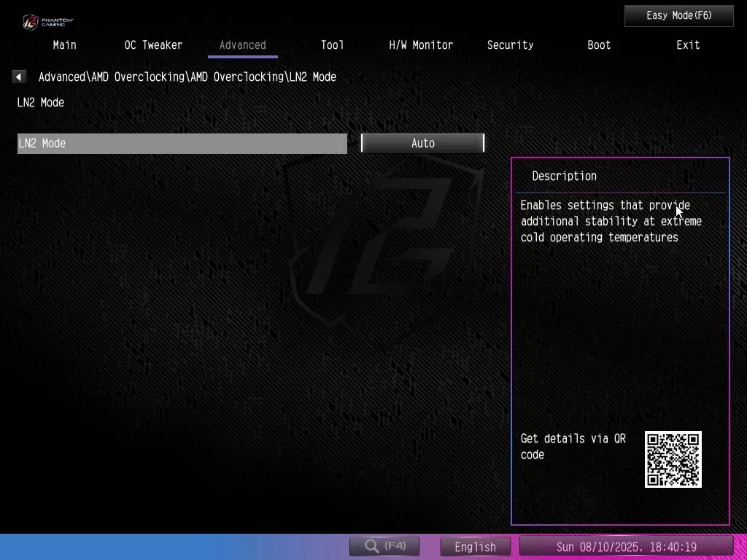The width and height of the screenshot is (747, 560).
Task: Click the LN2 Mode page heading
Action: click(41, 102)
